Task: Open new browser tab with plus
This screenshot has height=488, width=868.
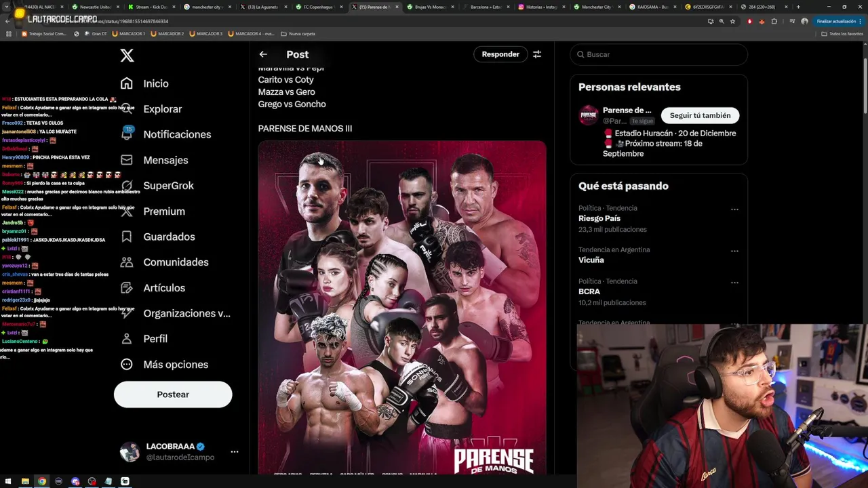Action: pos(798,7)
